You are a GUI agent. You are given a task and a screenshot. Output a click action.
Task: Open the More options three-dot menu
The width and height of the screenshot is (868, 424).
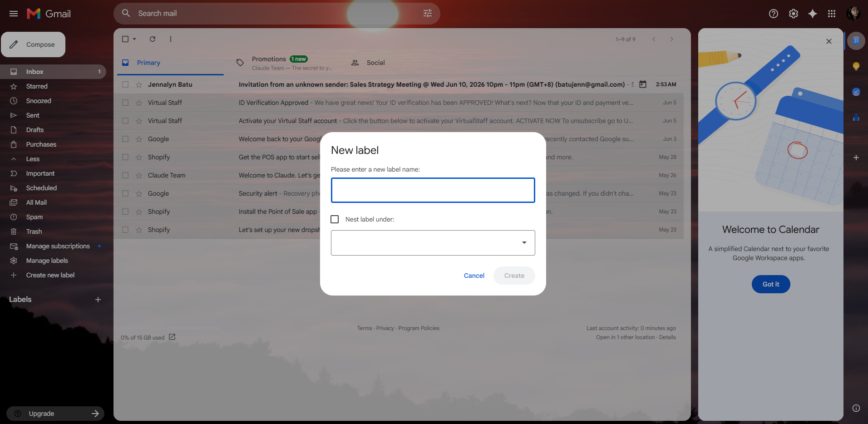tap(171, 39)
